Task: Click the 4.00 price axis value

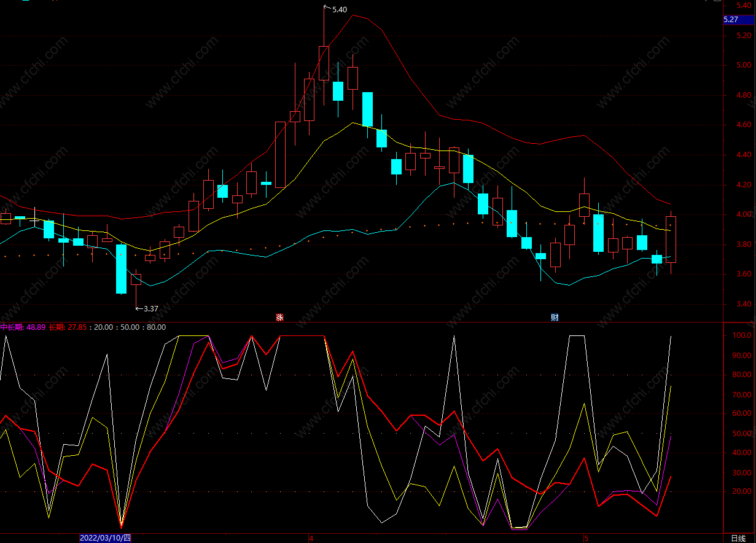Action: (744, 214)
